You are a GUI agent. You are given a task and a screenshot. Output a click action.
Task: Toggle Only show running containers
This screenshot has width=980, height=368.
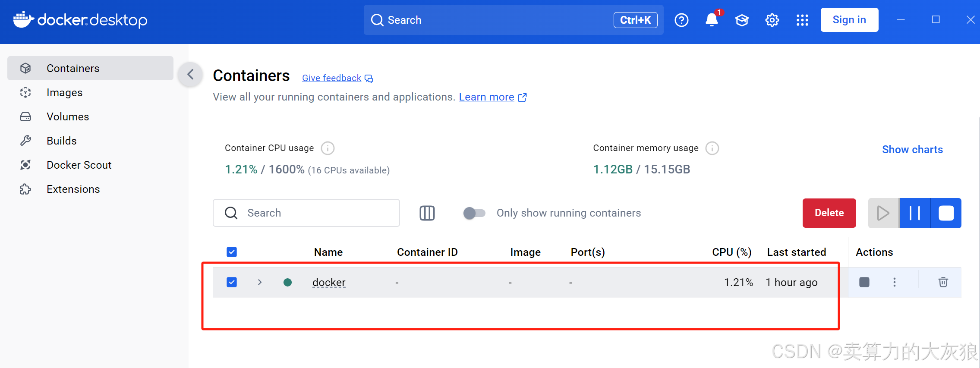(x=474, y=213)
